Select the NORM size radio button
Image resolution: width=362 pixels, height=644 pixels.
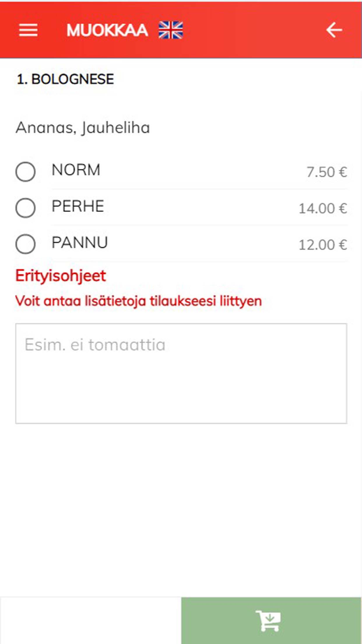tap(25, 171)
